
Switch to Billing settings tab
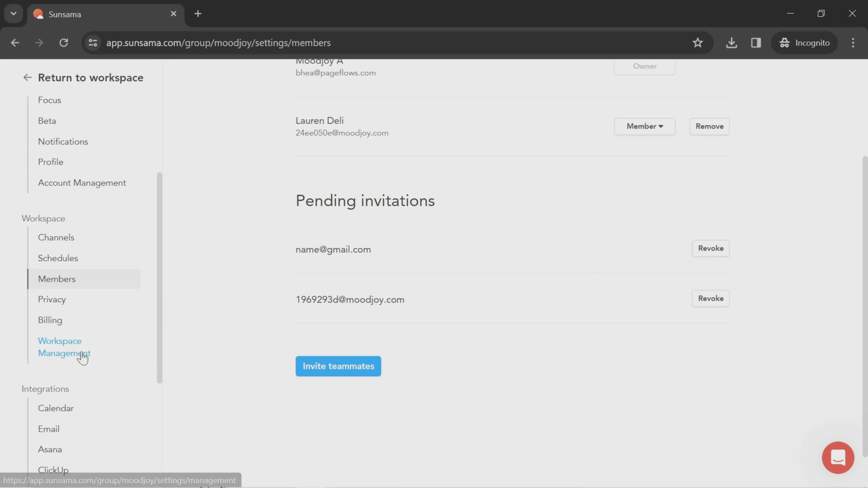coord(50,319)
